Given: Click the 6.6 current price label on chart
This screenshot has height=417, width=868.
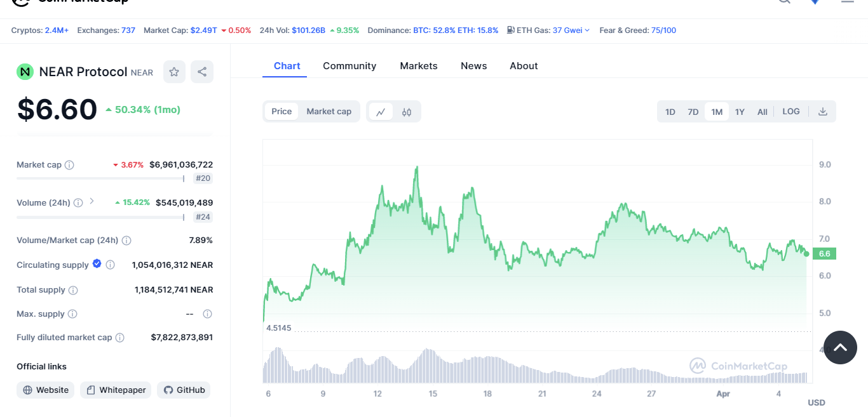Looking at the screenshot, I should pos(824,253).
